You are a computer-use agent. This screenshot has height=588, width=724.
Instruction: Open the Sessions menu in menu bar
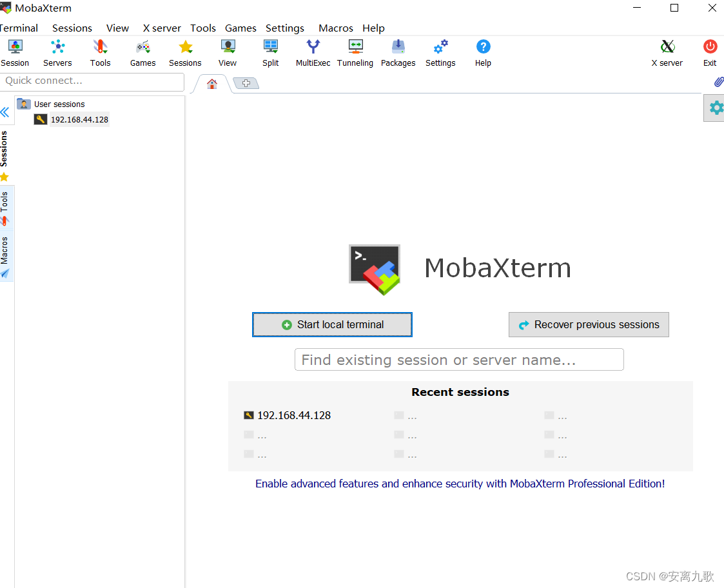click(72, 28)
